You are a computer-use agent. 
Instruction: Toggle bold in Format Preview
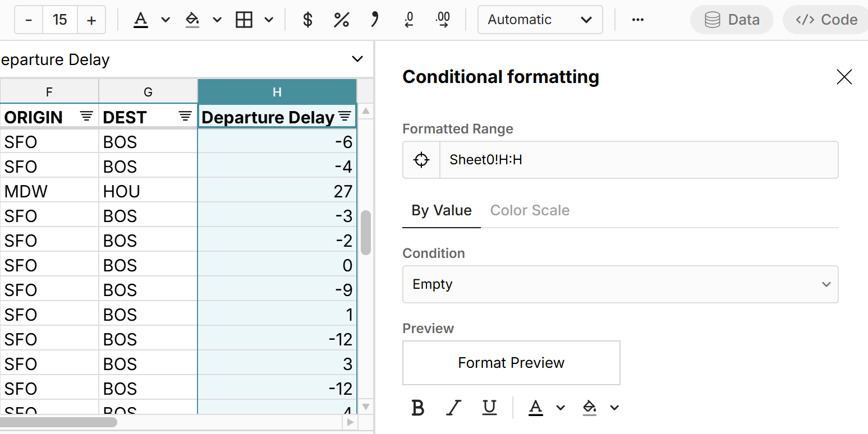[417, 408]
